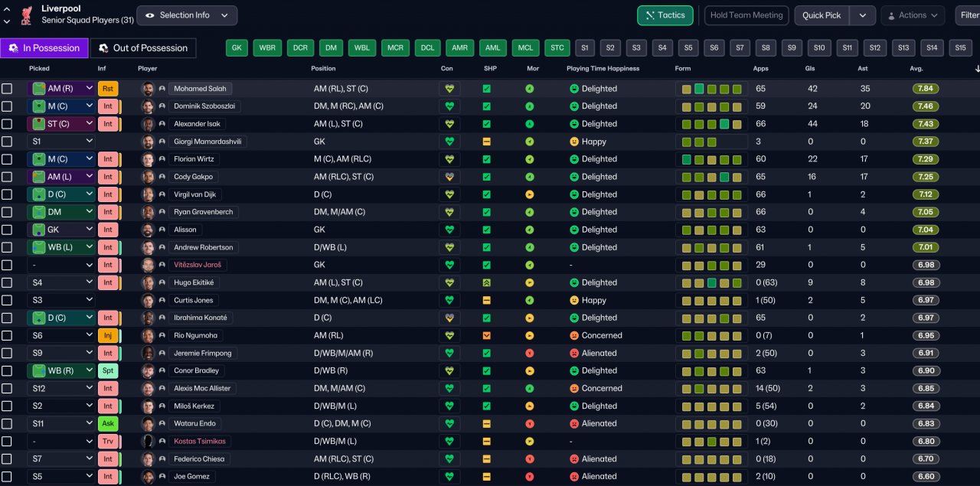
Task: Click Rio Ngumoha's Concerned face icon
Action: coord(574,335)
